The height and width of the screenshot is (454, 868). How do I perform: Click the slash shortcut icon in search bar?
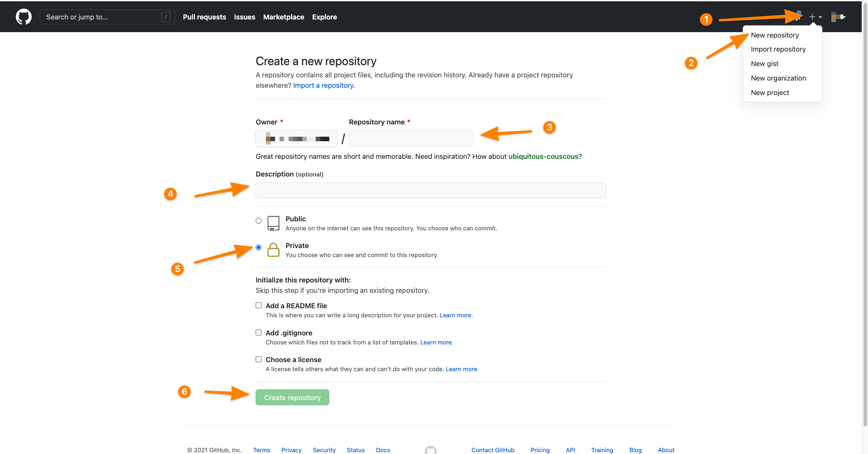(166, 16)
